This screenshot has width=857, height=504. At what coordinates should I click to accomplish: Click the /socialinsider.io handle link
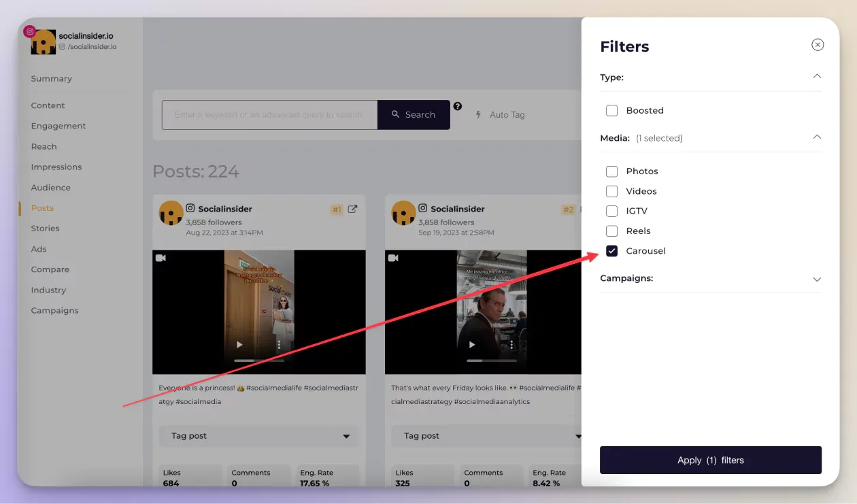pyautogui.click(x=92, y=47)
